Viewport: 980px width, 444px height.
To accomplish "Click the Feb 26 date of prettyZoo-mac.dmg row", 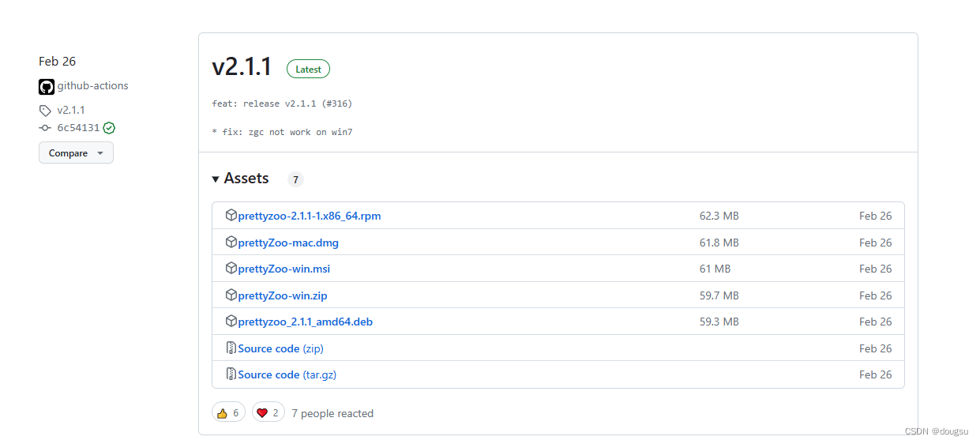I will pyautogui.click(x=876, y=243).
